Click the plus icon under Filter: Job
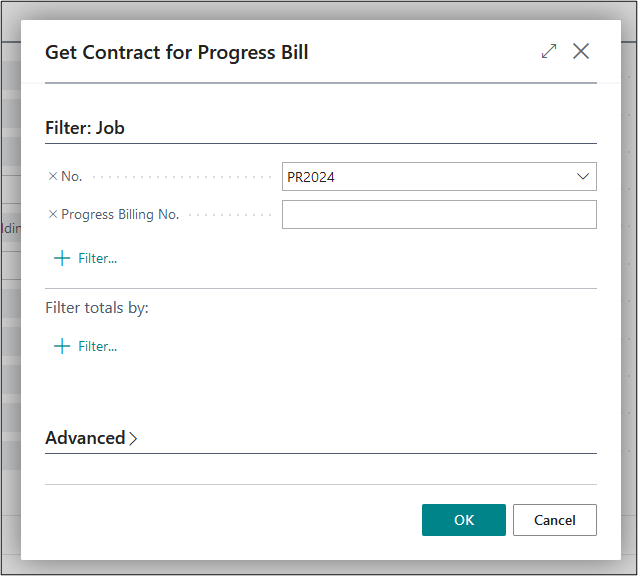This screenshot has height=576, width=638. [x=62, y=258]
